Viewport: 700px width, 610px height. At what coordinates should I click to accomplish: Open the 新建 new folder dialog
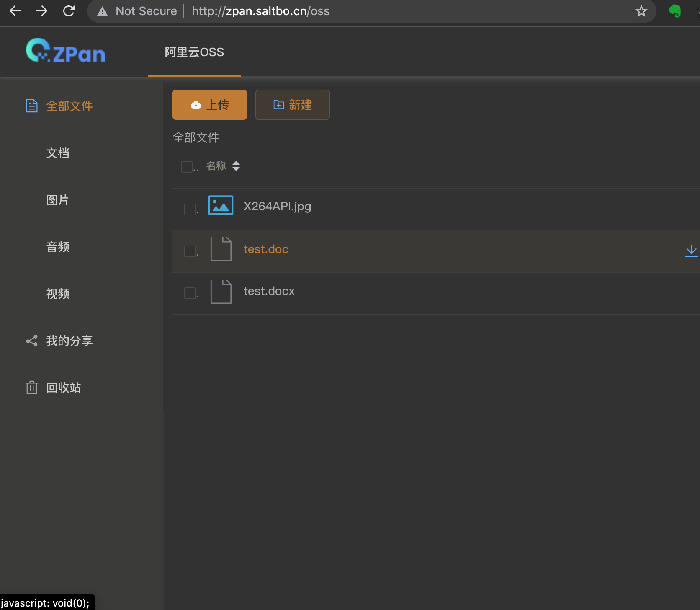click(292, 105)
